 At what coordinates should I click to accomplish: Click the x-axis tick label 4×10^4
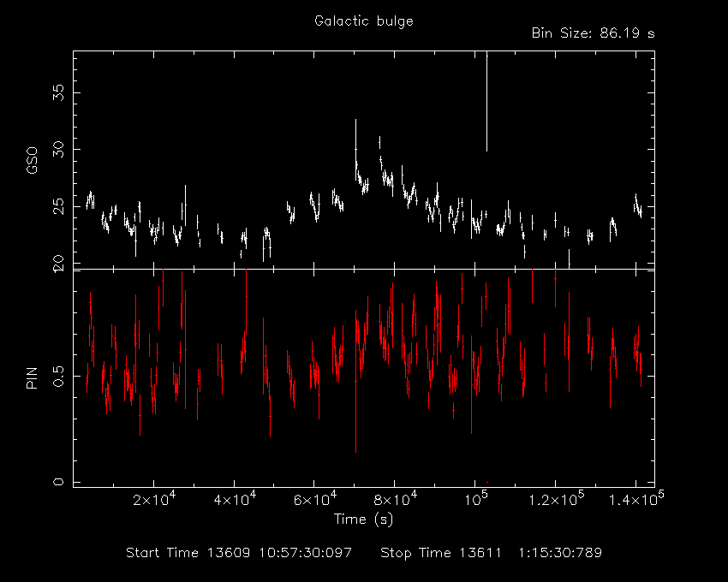point(235,498)
